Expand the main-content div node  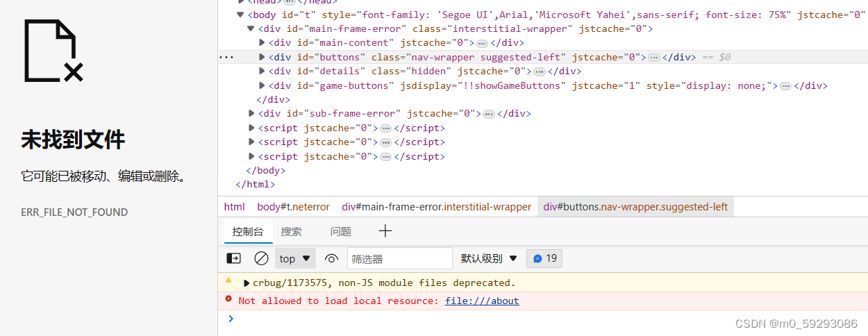pyautogui.click(x=262, y=42)
